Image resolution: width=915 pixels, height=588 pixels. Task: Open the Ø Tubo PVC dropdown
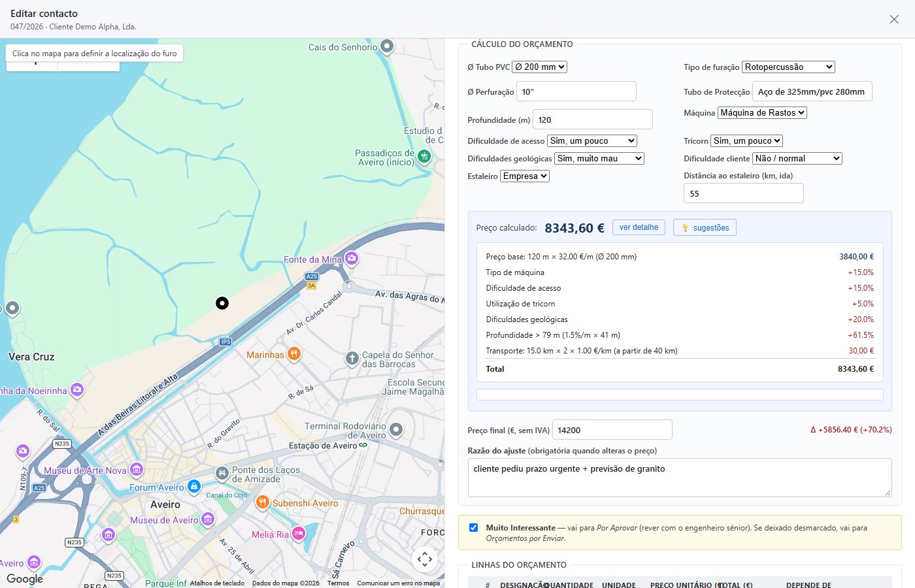click(x=539, y=67)
